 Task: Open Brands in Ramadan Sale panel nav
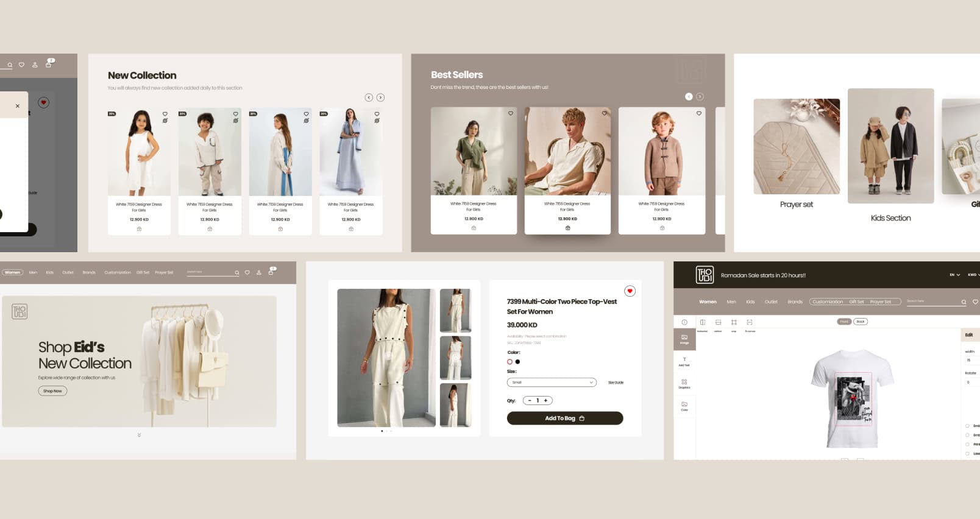click(795, 302)
